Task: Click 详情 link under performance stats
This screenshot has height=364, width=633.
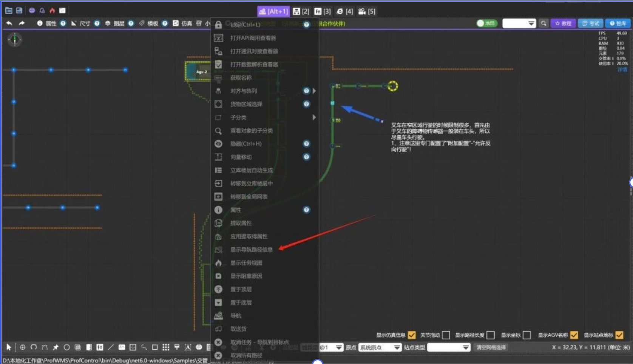Action: point(622,69)
